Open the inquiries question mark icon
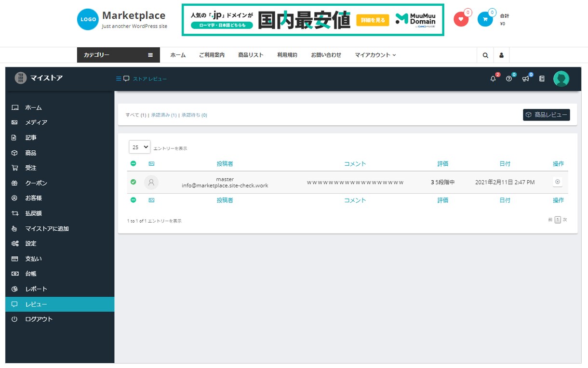588x368 pixels. coord(509,79)
